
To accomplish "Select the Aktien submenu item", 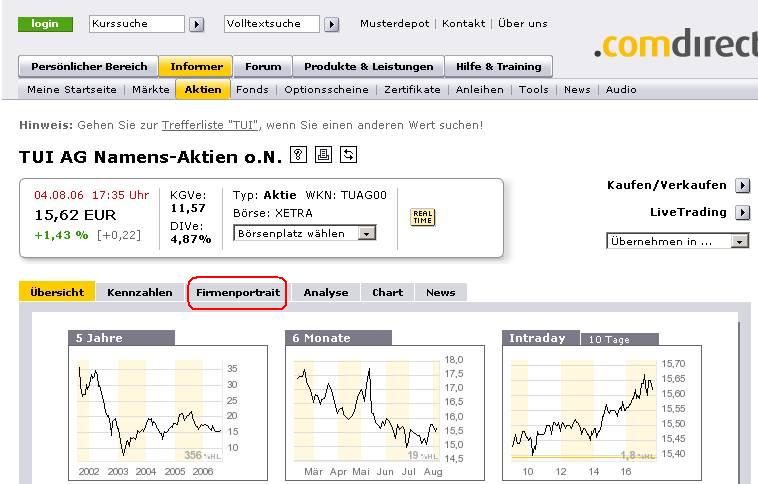I will click(x=203, y=89).
